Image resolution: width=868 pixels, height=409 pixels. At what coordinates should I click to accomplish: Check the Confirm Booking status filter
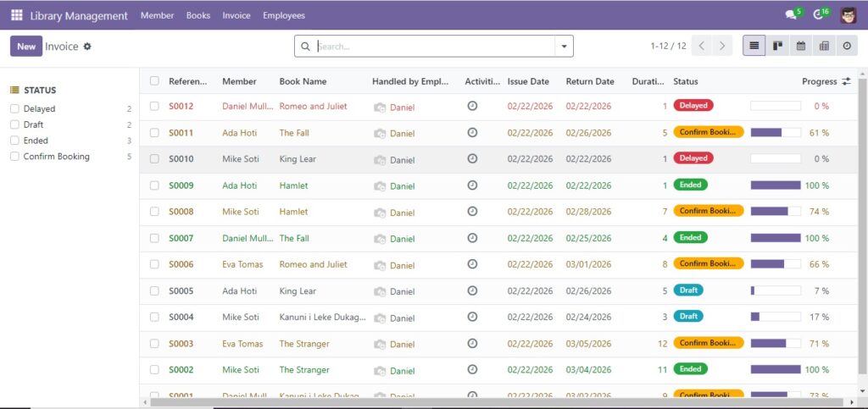pos(14,157)
